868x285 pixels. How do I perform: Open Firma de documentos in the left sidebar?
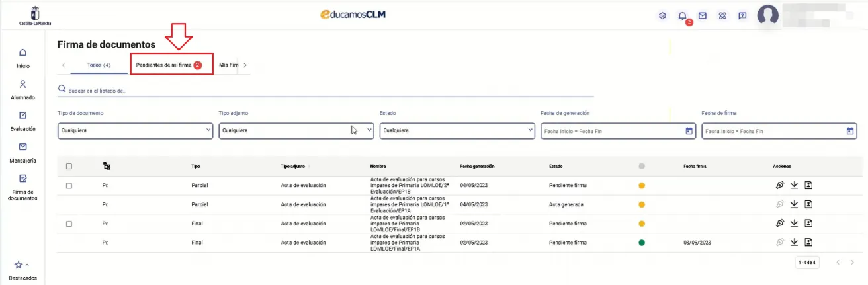click(x=22, y=187)
